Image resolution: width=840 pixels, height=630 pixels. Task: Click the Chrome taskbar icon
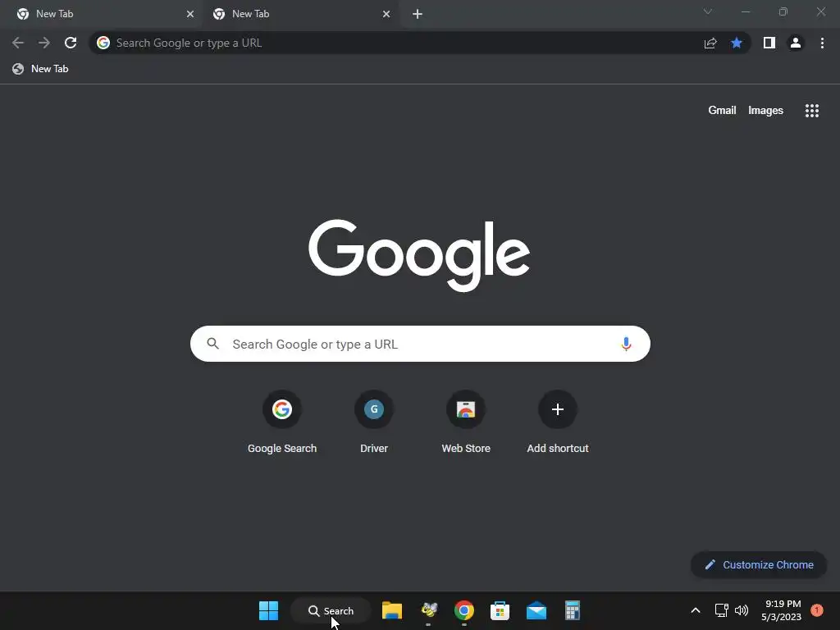tap(464, 610)
